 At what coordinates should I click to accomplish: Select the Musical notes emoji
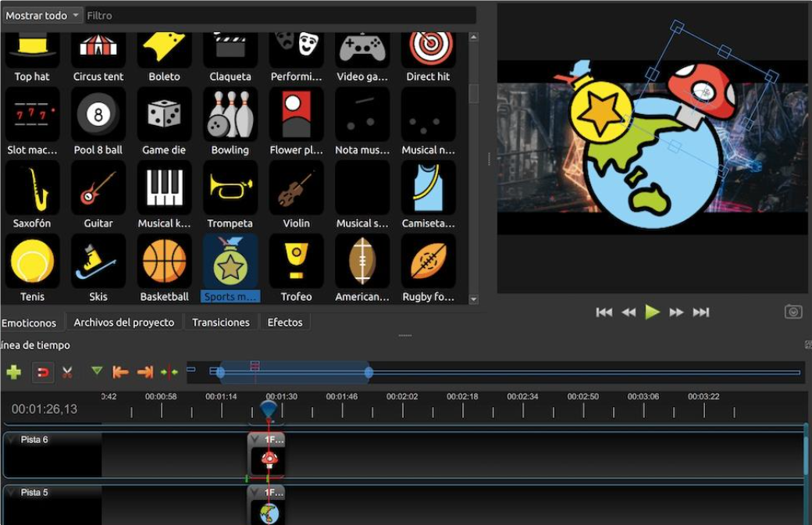pyautogui.click(x=429, y=122)
